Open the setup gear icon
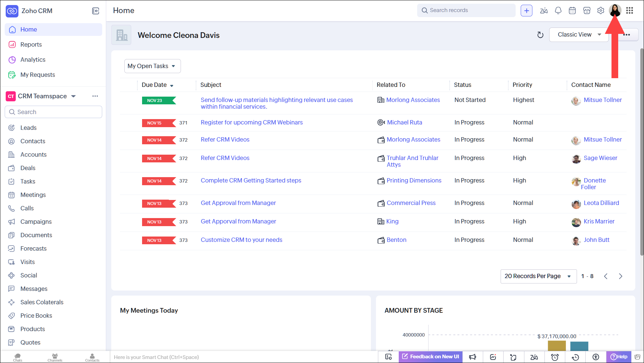Screen dimensions: 644x363 tap(601, 10)
